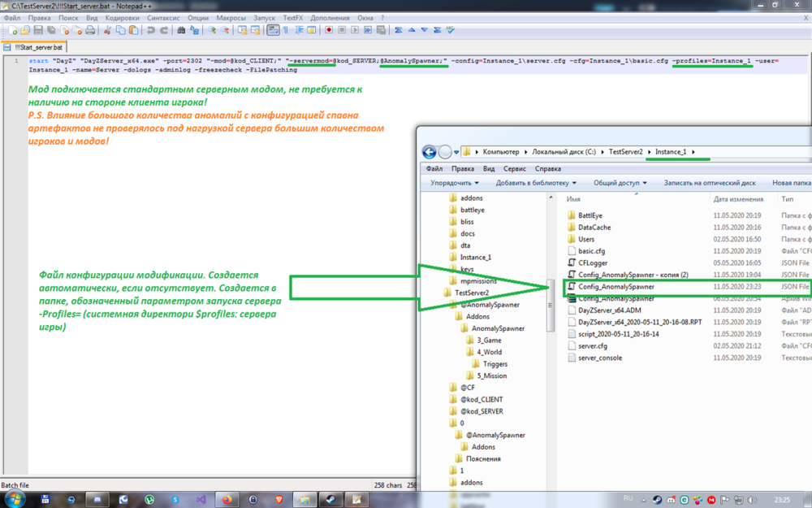Click the Undo arrow icon
Image resolution: width=812 pixels, height=508 pixels.
tap(151, 31)
